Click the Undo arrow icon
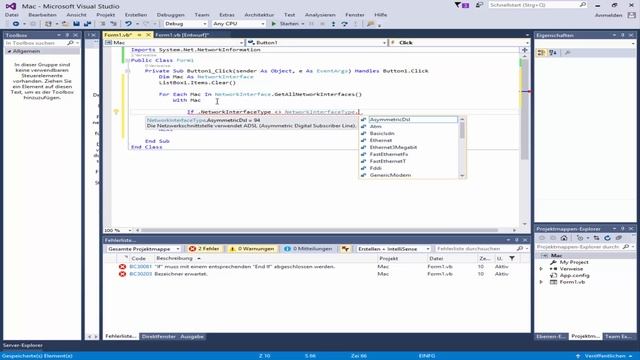This screenshot has width=640, height=360. click(128, 24)
